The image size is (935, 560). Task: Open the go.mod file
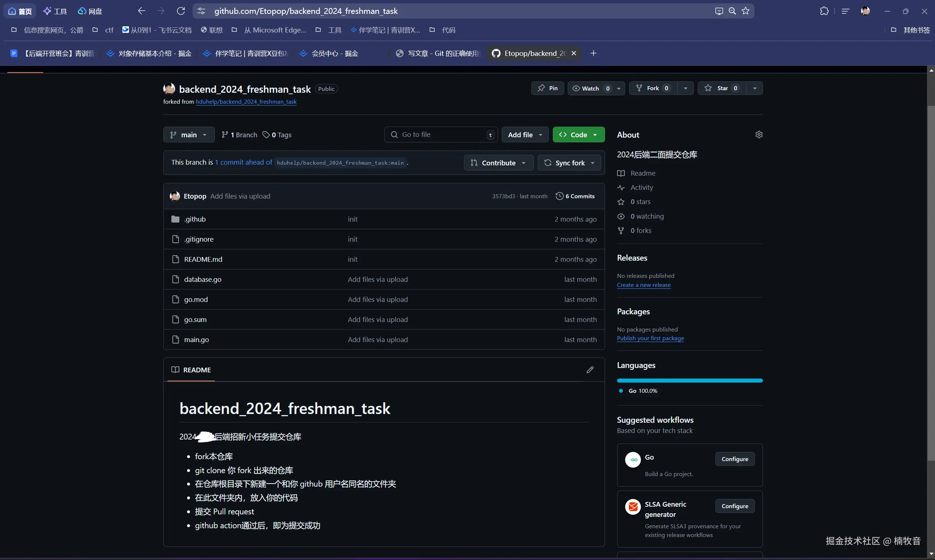(196, 299)
